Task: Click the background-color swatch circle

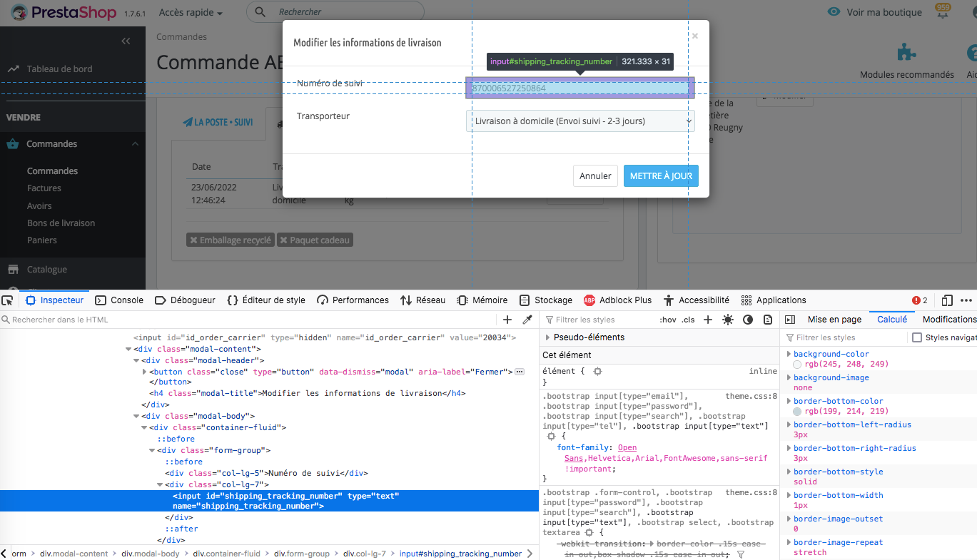Action: click(x=798, y=365)
